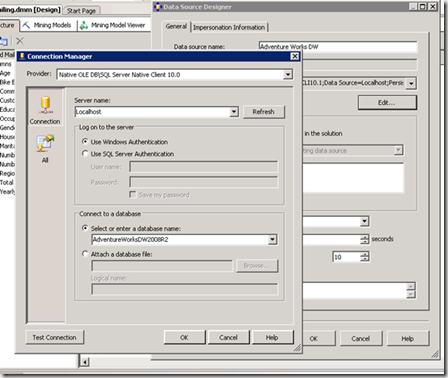The height and width of the screenshot is (378, 448).
Task: Select the Total column in structure list
Action: coord(7,182)
